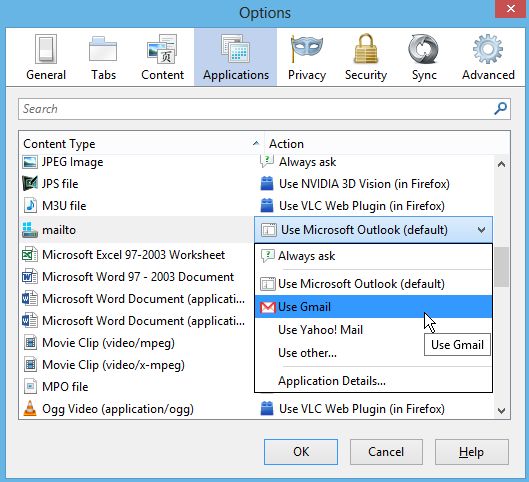Switch to the Tabs options pane
This screenshot has height=482, width=529.
pos(103,57)
